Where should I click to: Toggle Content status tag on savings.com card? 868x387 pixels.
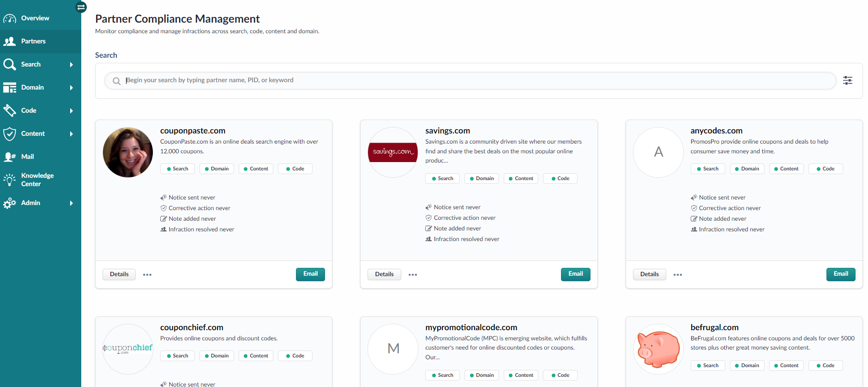pyautogui.click(x=521, y=179)
